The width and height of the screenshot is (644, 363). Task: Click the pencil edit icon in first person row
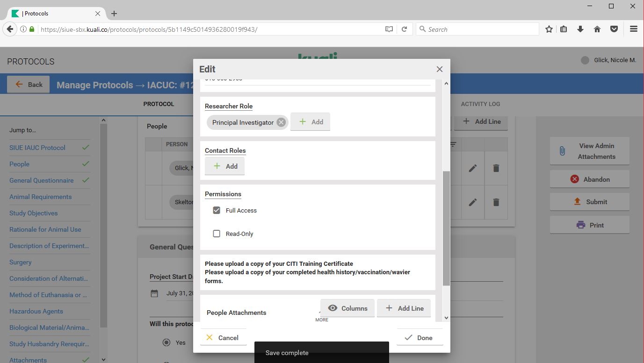[473, 168]
